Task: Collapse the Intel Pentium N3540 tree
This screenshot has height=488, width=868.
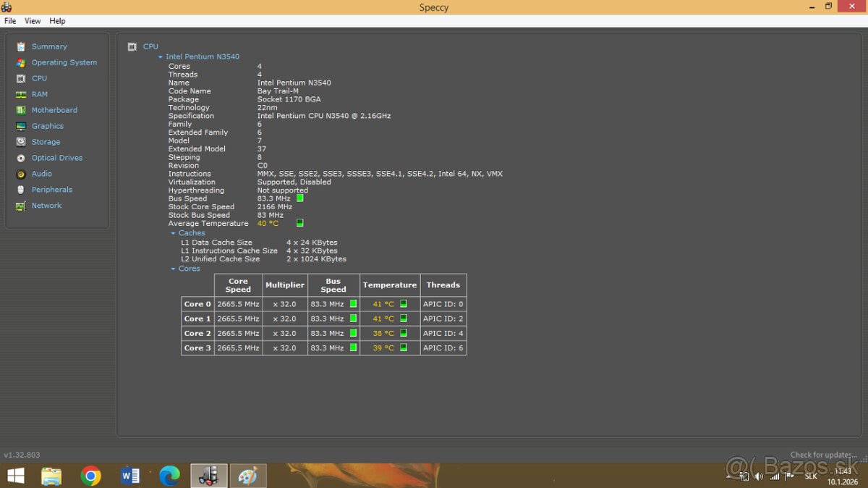Action: [x=160, y=56]
